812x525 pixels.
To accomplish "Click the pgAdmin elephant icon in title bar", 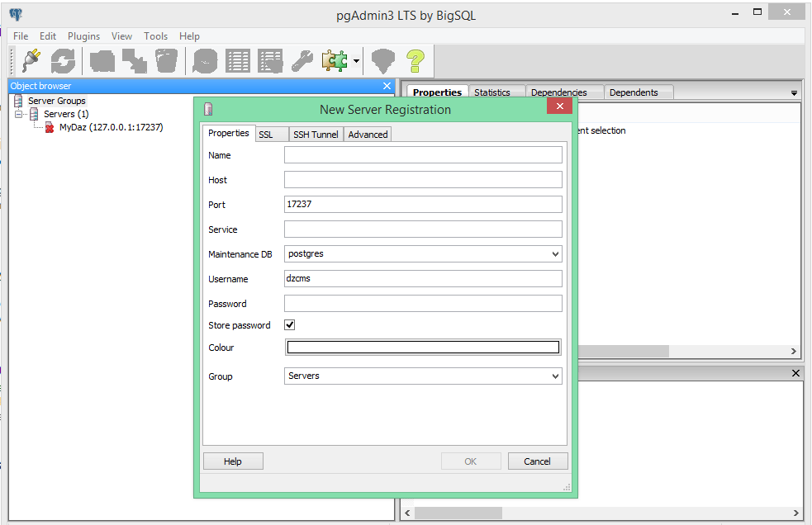I will click(x=16, y=15).
